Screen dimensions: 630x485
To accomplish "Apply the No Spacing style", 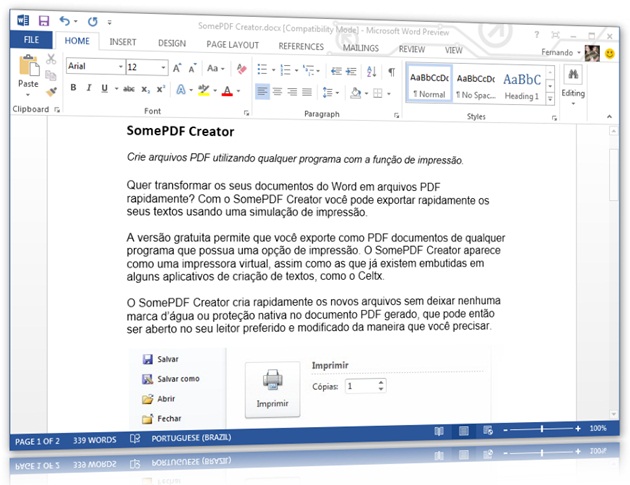I will tap(476, 86).
